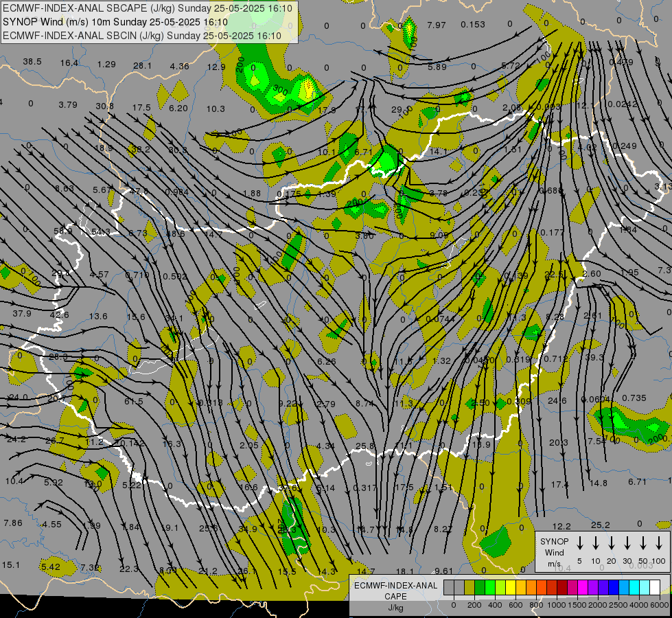Click the wind legend arrow above 50

click(x=643, y=543)
